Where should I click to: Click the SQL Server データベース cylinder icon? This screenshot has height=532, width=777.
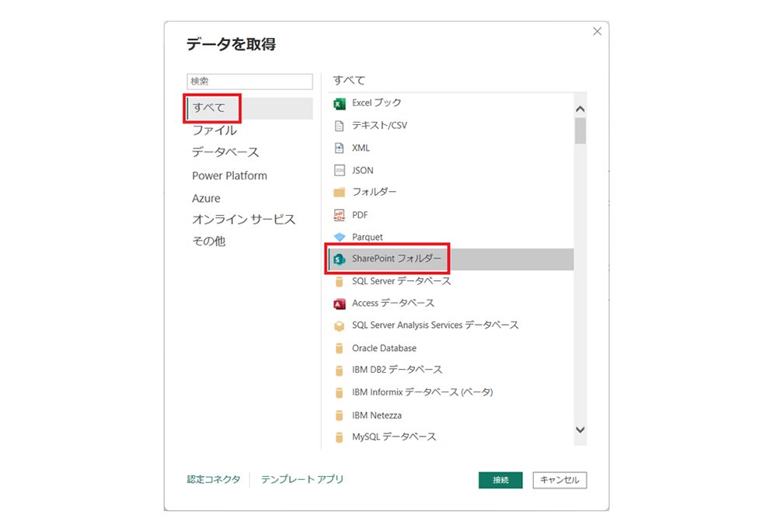pyautogui.click(x=340, y=281)
